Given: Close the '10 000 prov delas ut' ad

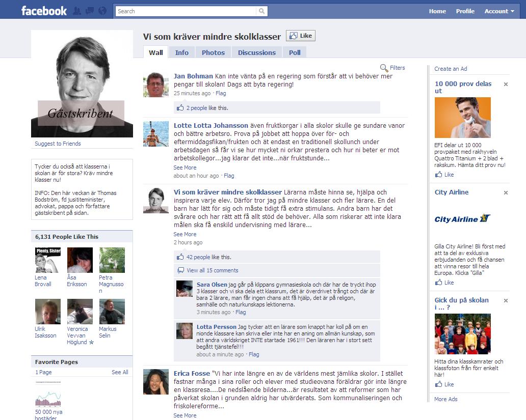Looking at the screenshot, I should click(506, 85).
